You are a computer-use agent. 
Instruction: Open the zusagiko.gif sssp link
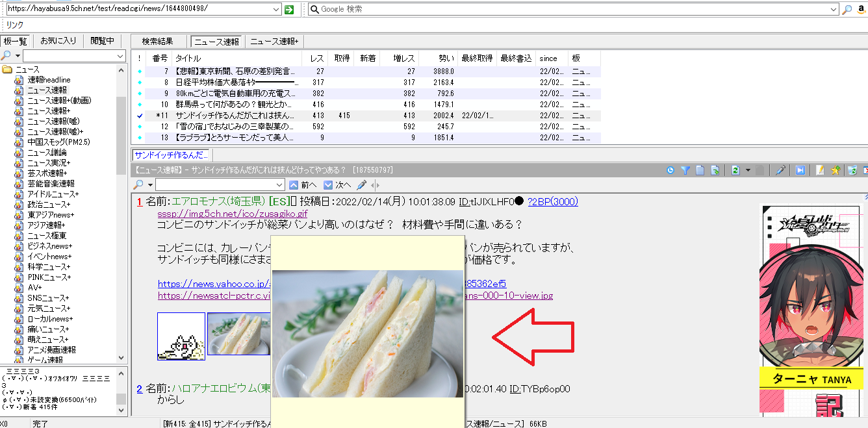[x=233, y=213]
